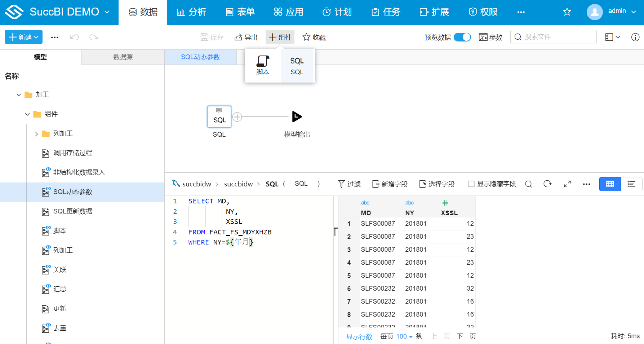
Task: Enable the 显示隐藏字段 checkbox
Action: tap(471, 184)
